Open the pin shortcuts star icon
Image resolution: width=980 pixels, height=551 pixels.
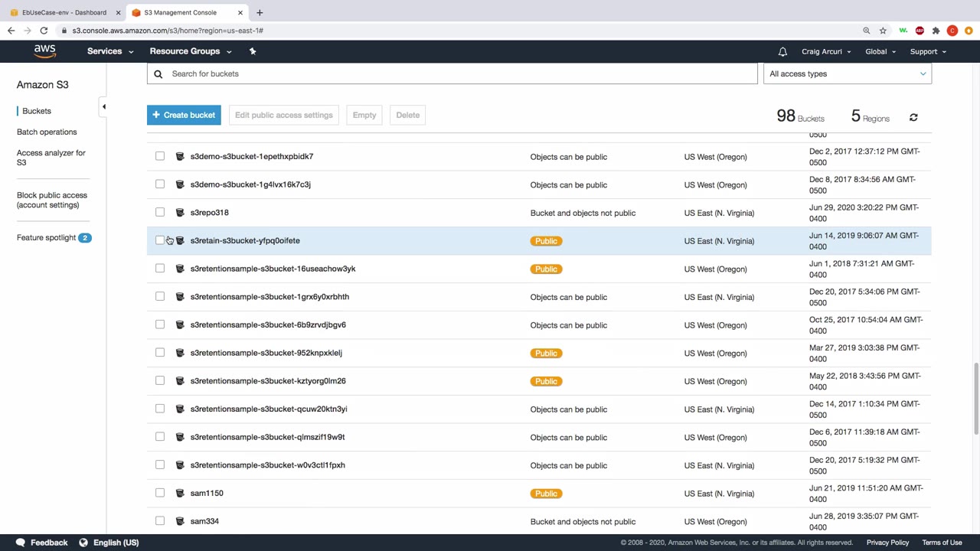253,51
